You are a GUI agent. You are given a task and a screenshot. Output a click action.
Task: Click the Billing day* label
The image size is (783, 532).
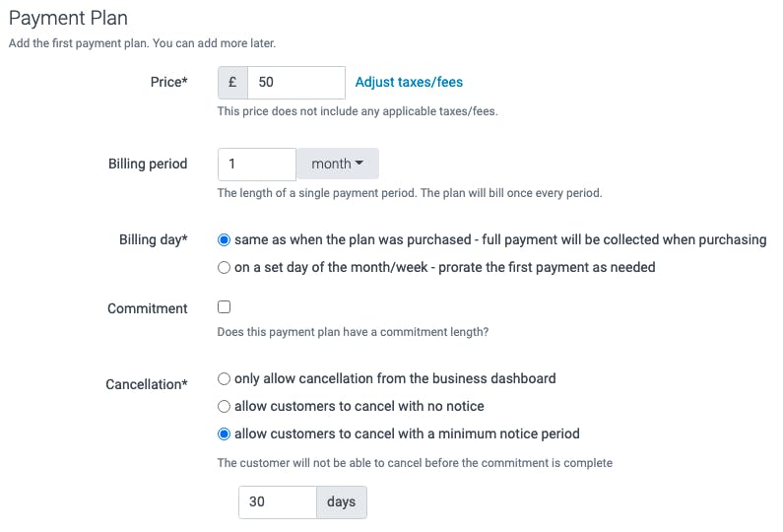point(154,239)
